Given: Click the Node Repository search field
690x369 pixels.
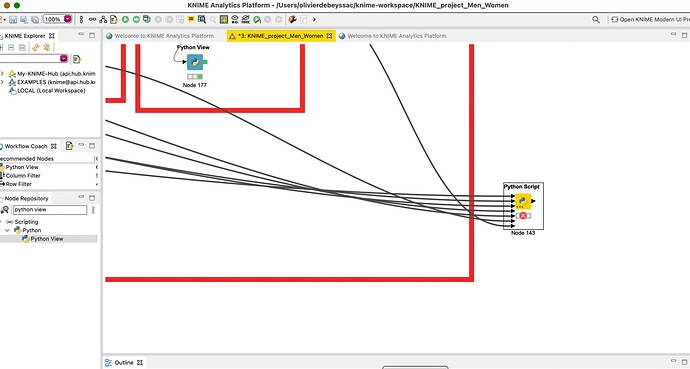Looking at the screenshot, I should pos(50,210).
